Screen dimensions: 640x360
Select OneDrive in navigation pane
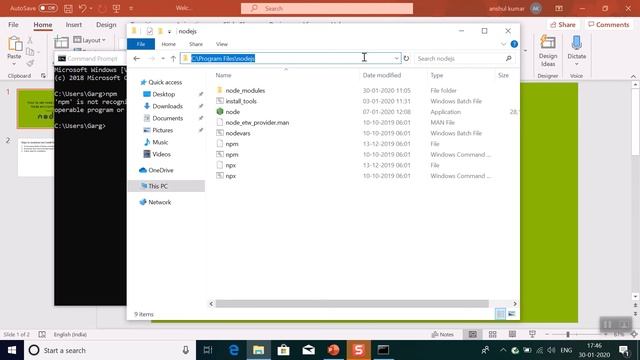coord(161,170)
